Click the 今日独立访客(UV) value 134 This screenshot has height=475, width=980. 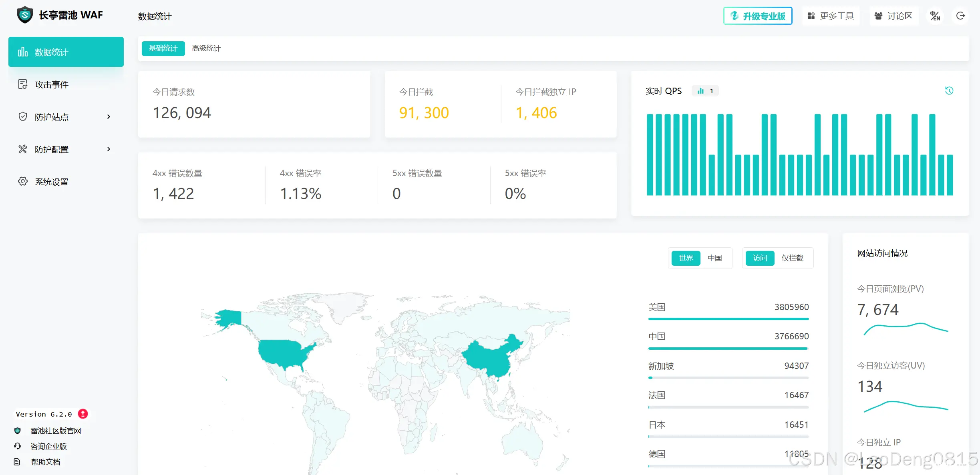click(870, 387)
